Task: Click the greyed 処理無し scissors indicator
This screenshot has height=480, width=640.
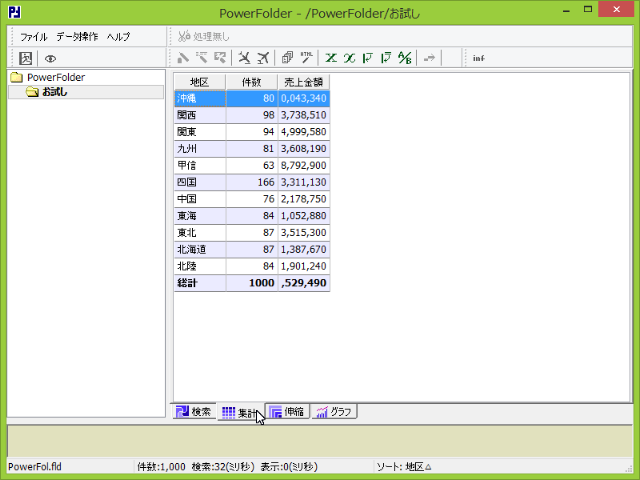Action: pos(204,37)
